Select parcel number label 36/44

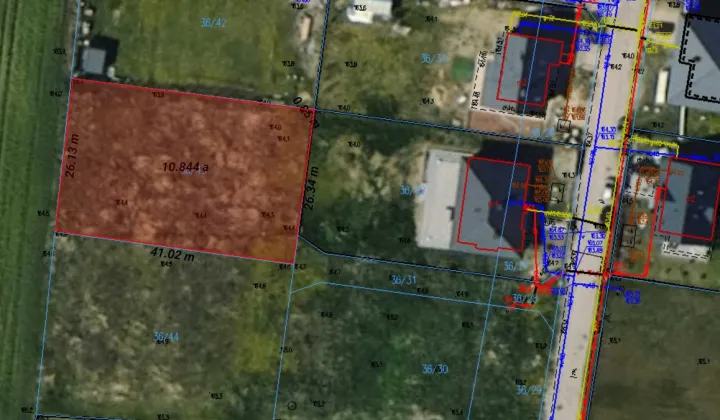click(x=166, y=337)
